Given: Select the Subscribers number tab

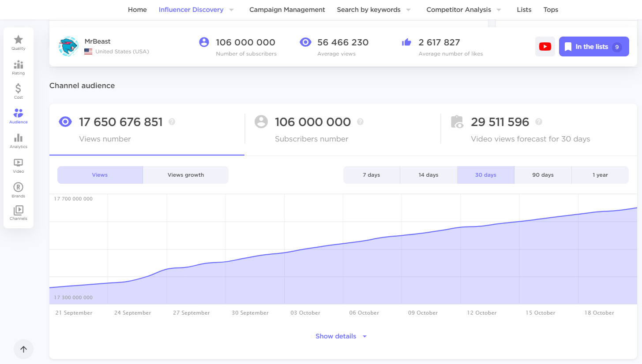Looking at the screenshot, I should 343,130.
